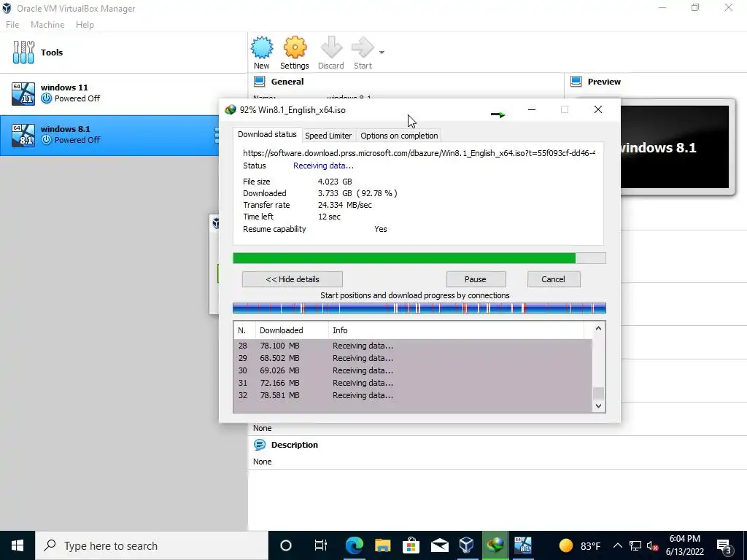Click the windows 8.1 VM taskbar icon
This screenshot has width=747, height=560.
coord(523,545)
